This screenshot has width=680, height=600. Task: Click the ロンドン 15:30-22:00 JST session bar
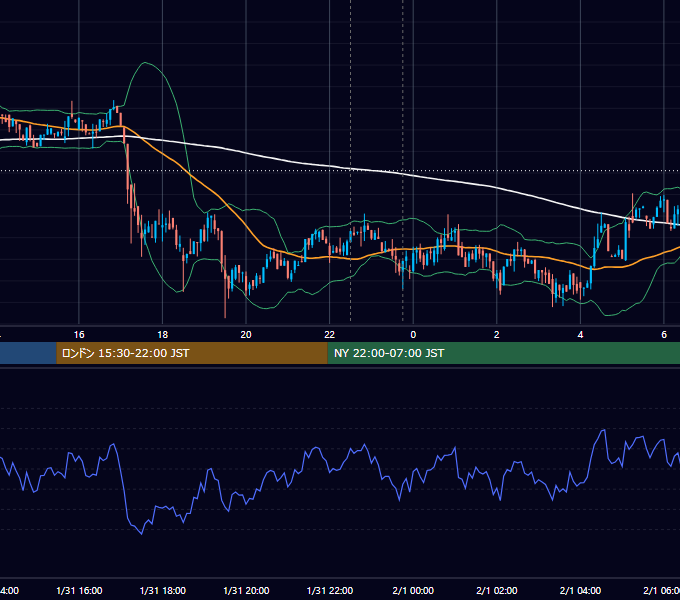[192, 353]
